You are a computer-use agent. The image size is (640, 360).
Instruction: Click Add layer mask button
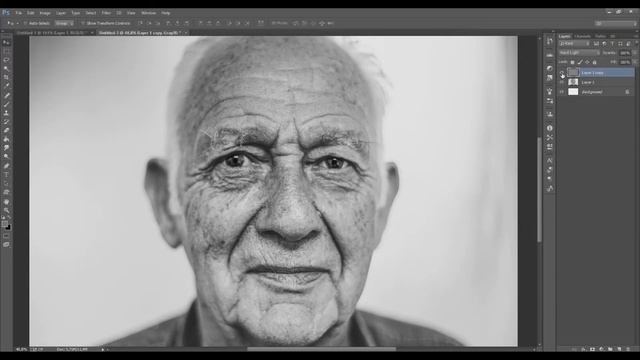point(592,349)
